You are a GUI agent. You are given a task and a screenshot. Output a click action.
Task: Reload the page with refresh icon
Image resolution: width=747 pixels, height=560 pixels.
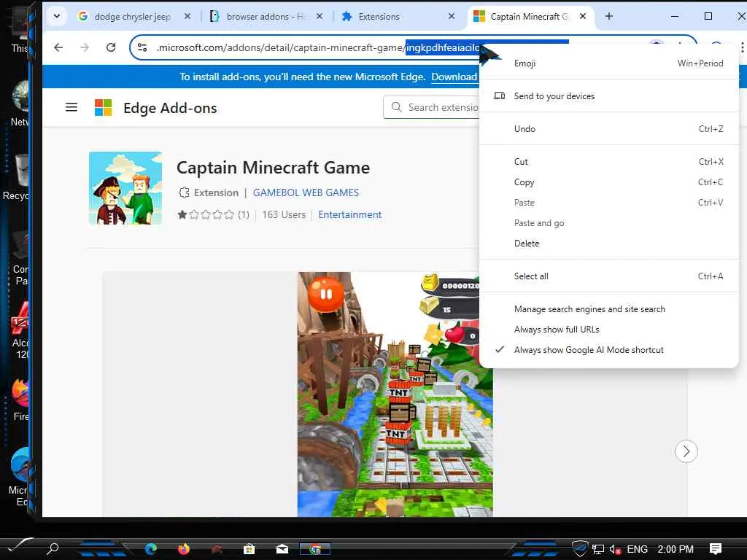coord(111,47)
